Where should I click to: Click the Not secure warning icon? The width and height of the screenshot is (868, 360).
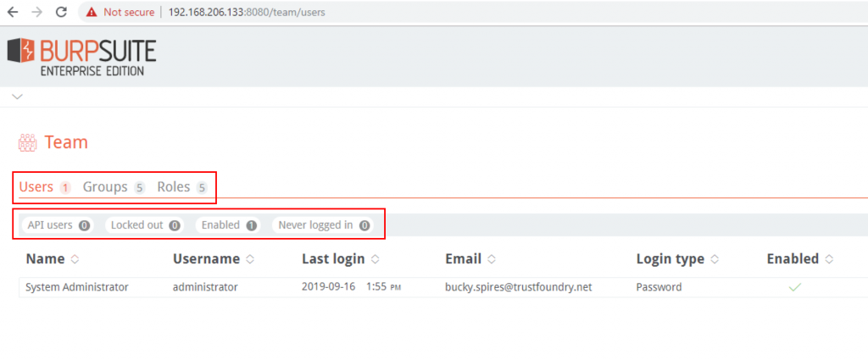92,13
